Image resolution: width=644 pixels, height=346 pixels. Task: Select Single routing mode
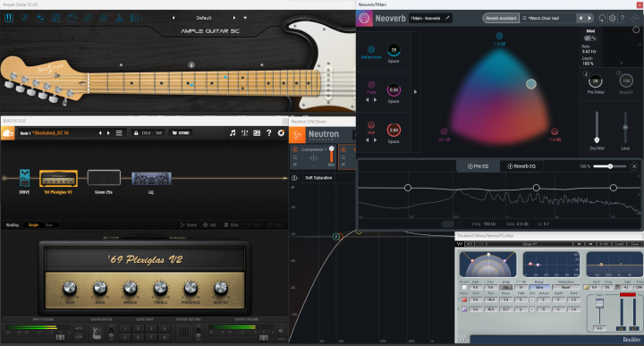click(x=33, y=225)
